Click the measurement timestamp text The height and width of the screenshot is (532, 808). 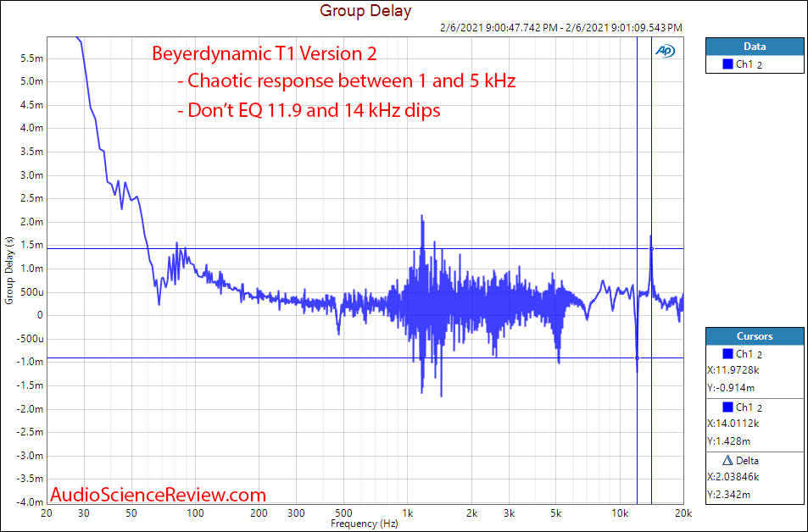561,28
